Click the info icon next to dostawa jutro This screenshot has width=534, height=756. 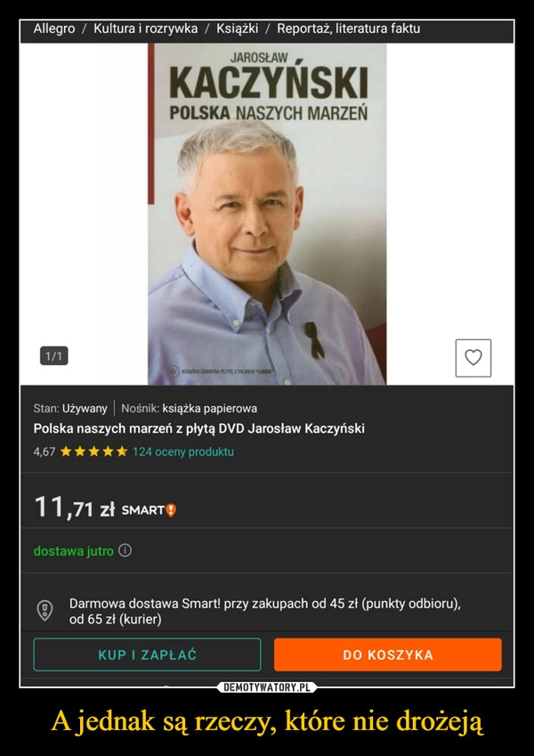pyautogui.click(x=125, y=550)
